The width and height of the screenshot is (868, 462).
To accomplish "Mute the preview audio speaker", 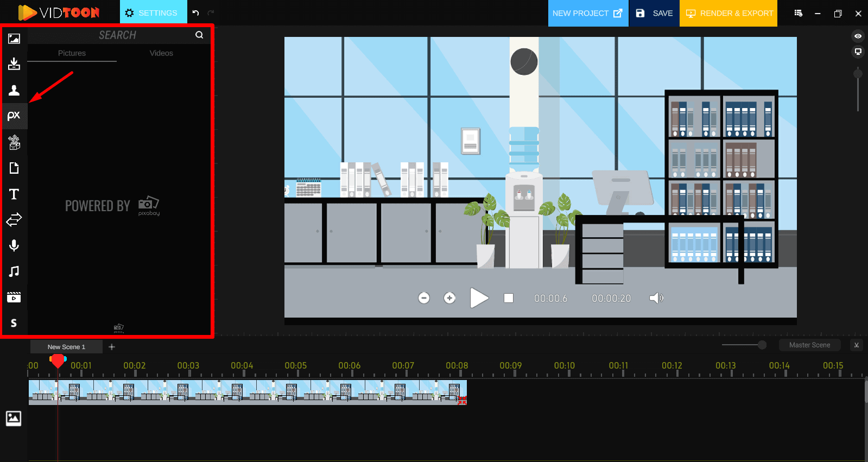I will [x=656, y=298].
